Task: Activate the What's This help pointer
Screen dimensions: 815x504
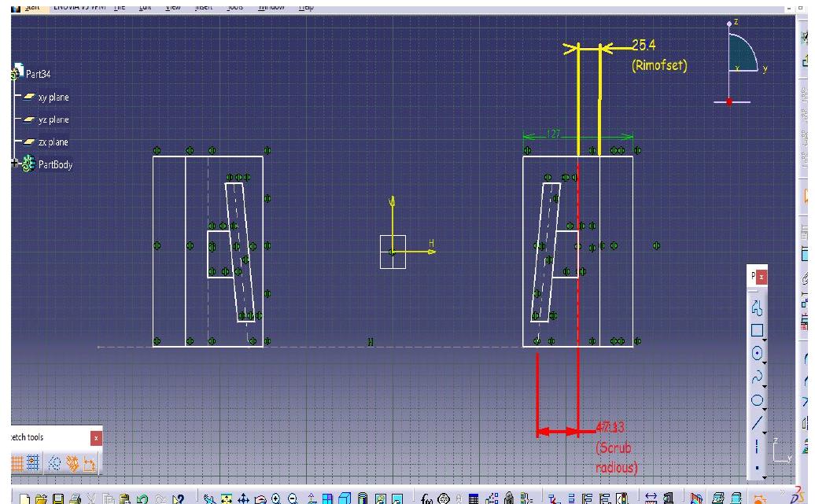Action: (178, 499)
